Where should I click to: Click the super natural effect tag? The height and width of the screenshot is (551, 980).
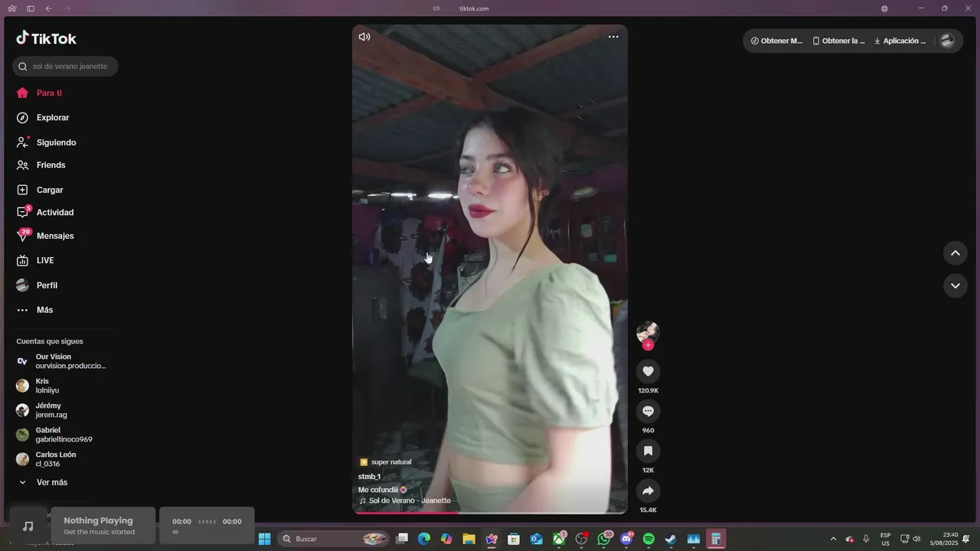(385, 462)
